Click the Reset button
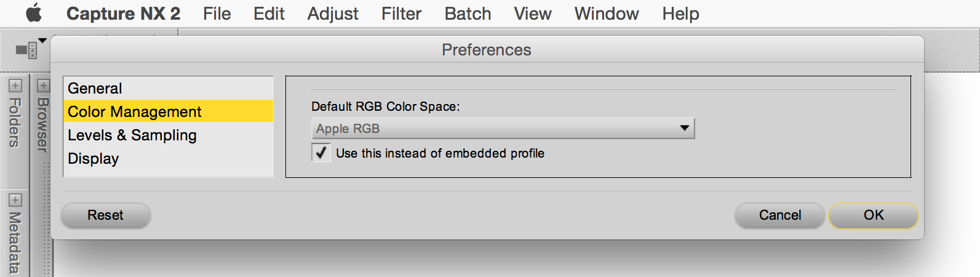The height and width of the screenshot is (277, 980). tap(105, 215)
